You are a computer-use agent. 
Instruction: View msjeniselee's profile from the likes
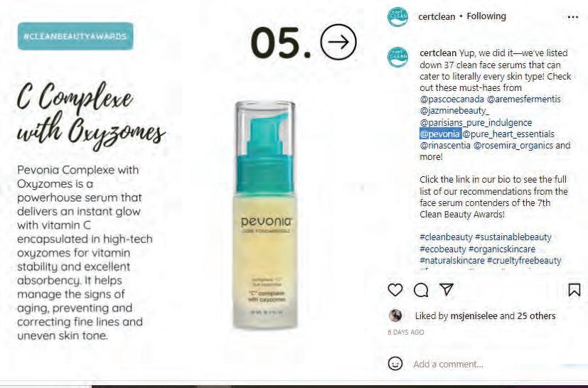[x=474, y=316]
